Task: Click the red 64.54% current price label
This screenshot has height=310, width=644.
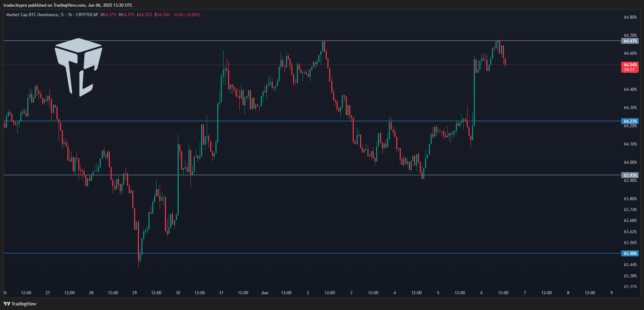Action: (x=630, y=65)
